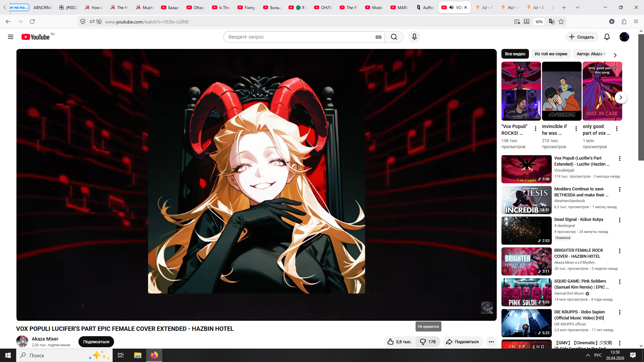Open options for Vox Populi Lucifer's Part video
Viewport: 644px width, 362px height.
(620, 159)
